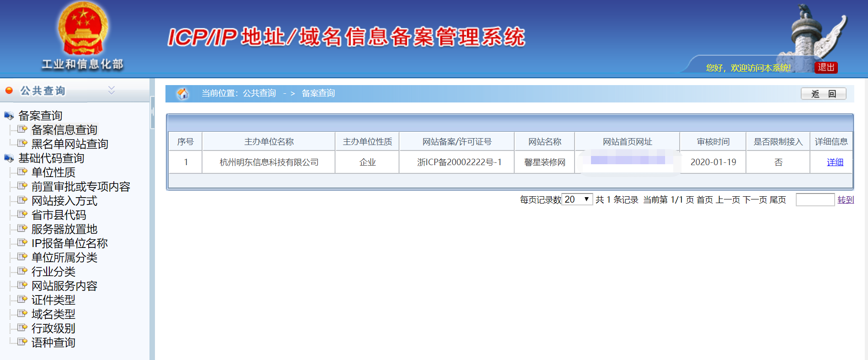The image size is (868, 360).
Task: Click the site name 馨星装修网 cell
Action: click(545, 162)
